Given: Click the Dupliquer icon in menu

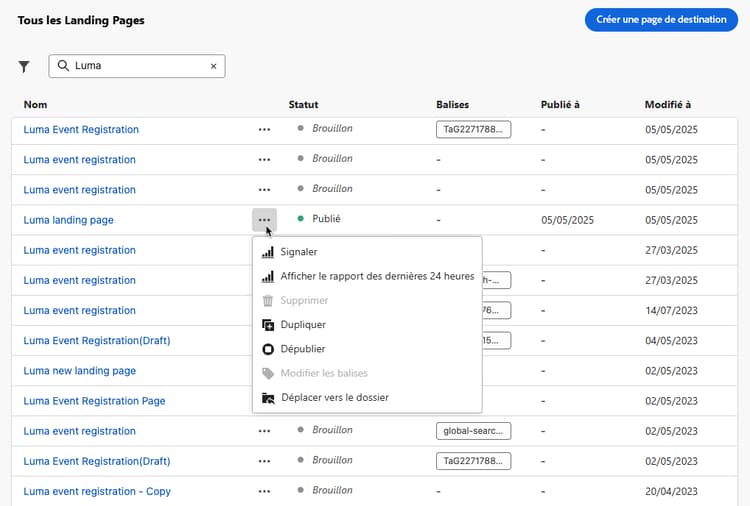Looking at the screenshot, I should point(267,325).
